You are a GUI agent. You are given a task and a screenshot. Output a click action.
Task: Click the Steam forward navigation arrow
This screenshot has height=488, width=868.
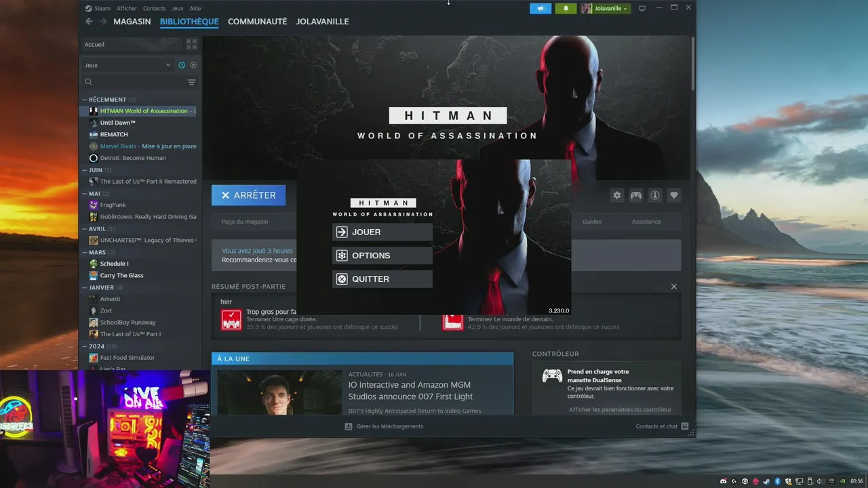click(103, 22)
